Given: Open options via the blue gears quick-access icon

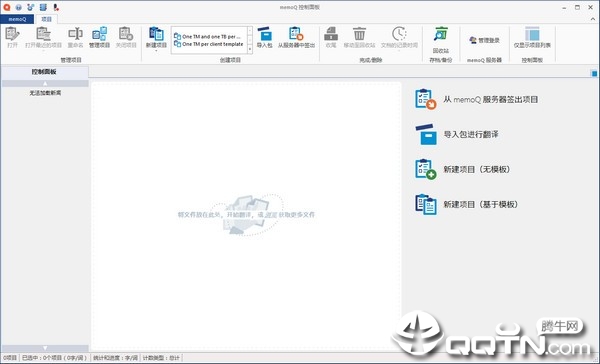Looking at the screenshot, I should click(31, 7).
